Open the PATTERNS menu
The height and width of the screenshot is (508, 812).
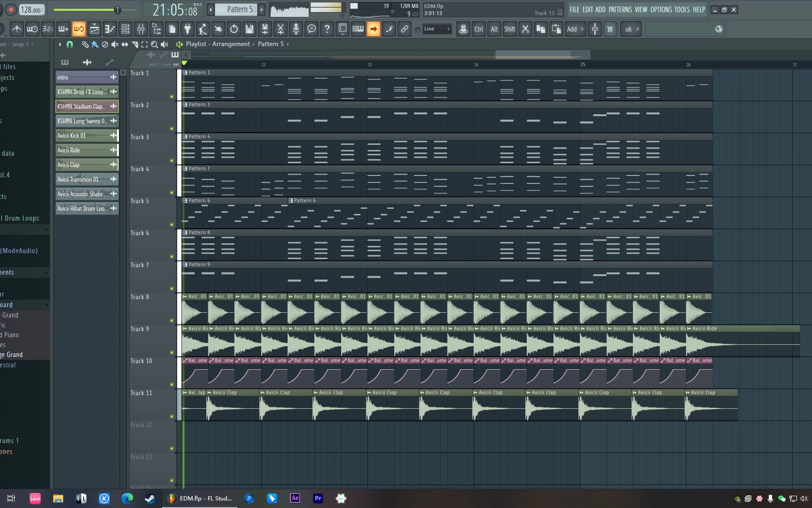(620, 9)
